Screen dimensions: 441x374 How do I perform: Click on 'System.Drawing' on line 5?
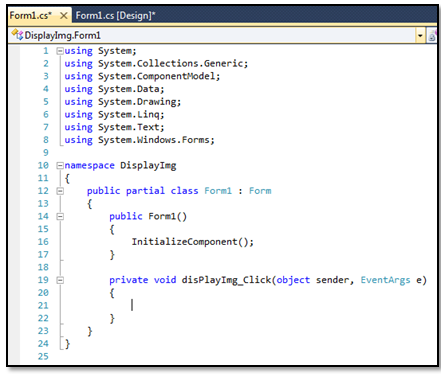137,102
